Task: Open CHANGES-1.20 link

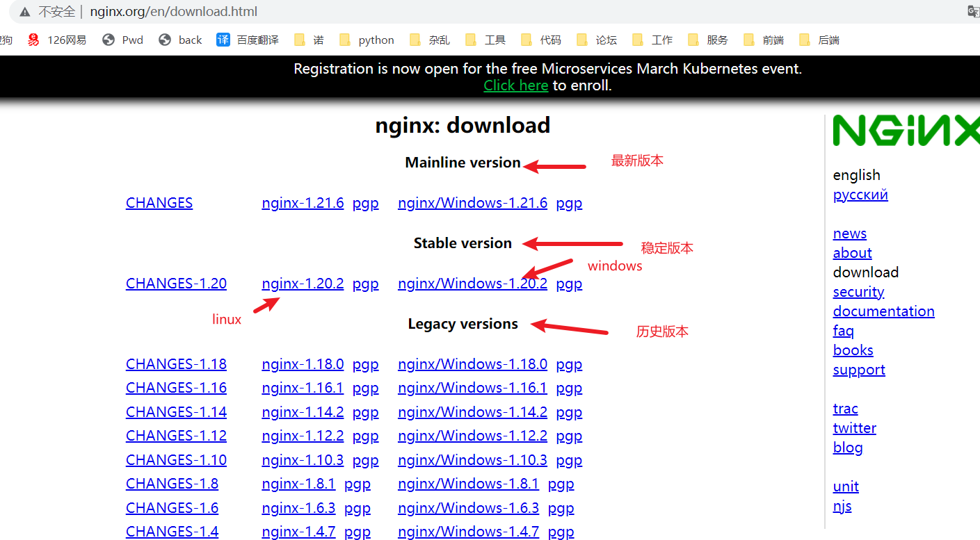Action: point(176,284)
